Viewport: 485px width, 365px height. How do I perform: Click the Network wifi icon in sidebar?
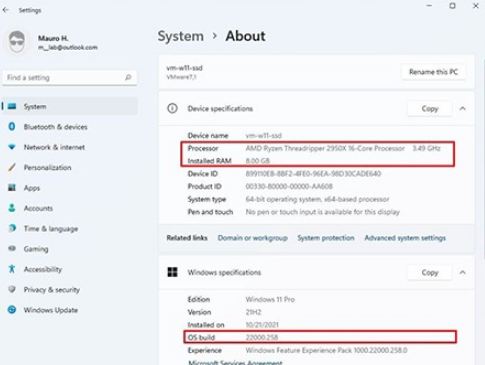12,147
